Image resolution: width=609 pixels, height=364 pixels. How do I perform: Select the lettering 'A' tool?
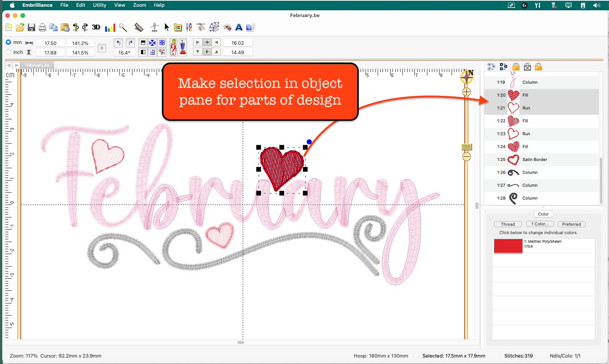(239, 27)
